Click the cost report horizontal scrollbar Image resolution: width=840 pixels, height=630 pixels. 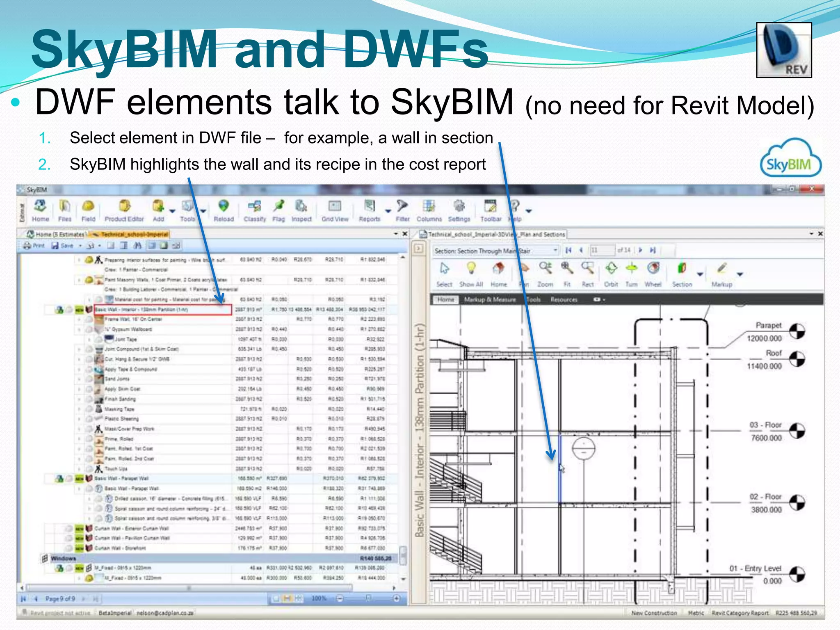(x=189, y=588)
